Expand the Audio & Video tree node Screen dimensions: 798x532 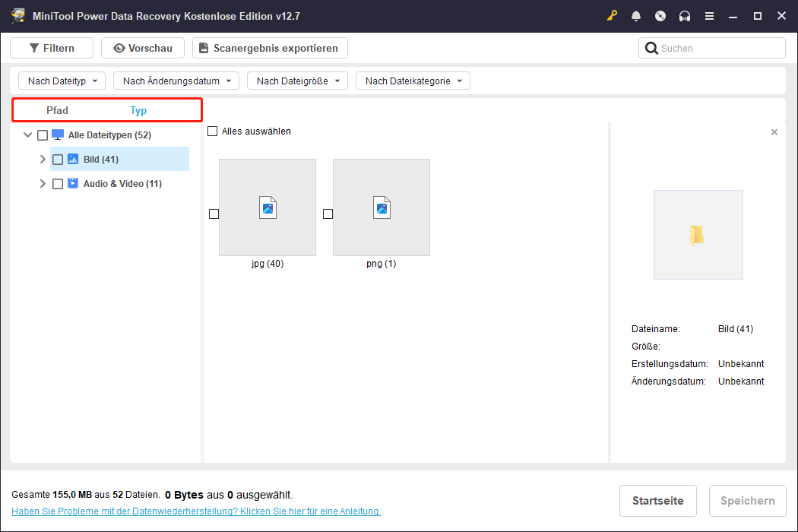43,183
